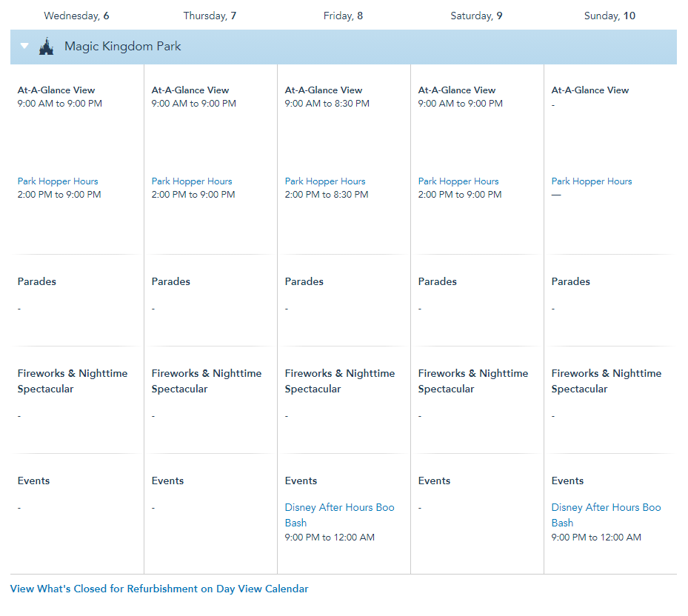The image size is (688, 616).
Task: Open Saturday's Park Hopper Hours link
Action: point(458,181)
